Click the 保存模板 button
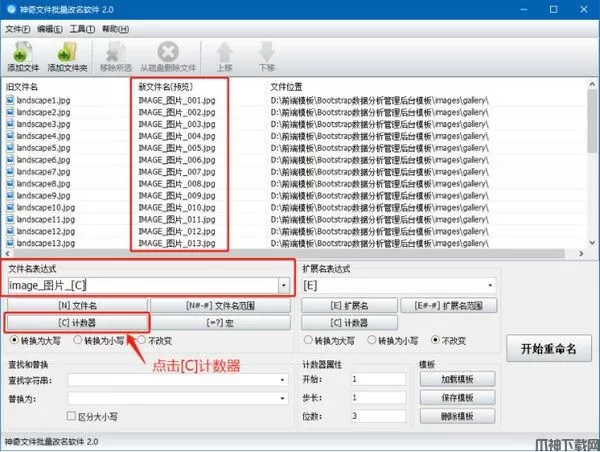The width and height of the screenshot is (600, 452). point(457,398)
